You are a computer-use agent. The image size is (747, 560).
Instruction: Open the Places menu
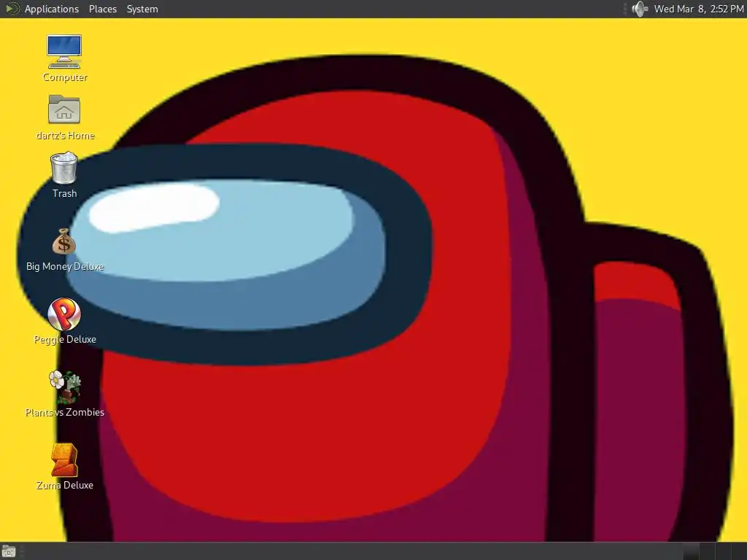tap(103, 9)
